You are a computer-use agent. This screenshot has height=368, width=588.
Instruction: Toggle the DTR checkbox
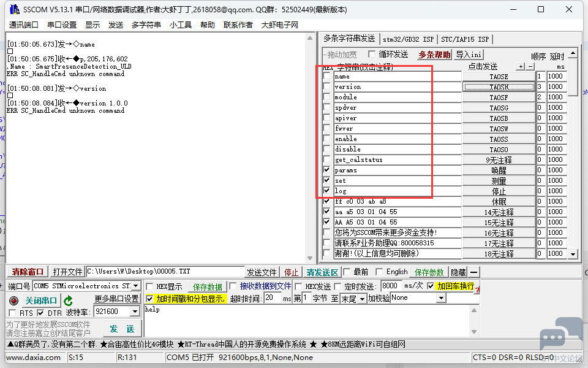click(41, 313)
